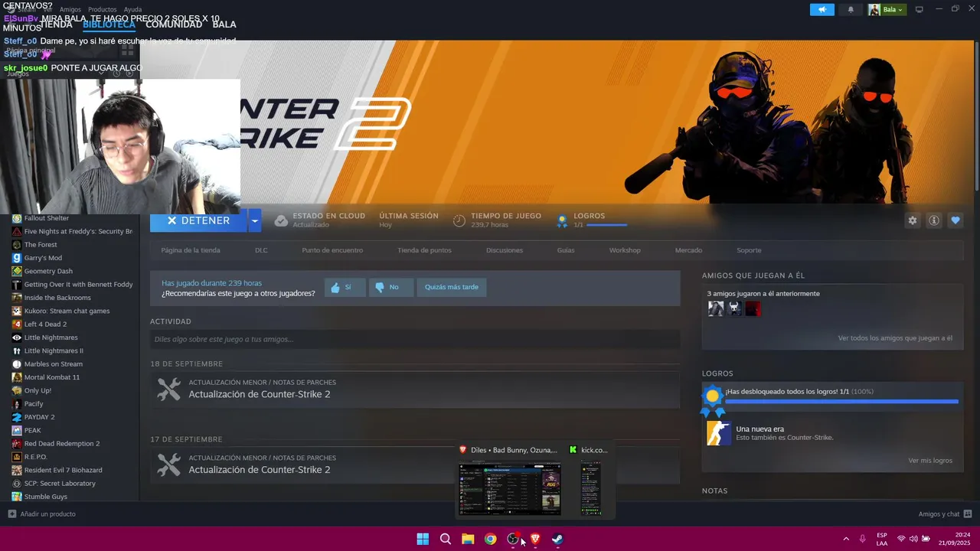The height and width of the screenshot is (551, 980).
Task: Select Garry's Mod in library
Action: (43, 258)
